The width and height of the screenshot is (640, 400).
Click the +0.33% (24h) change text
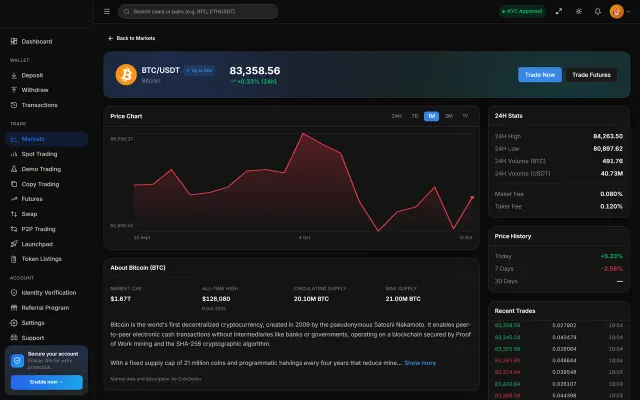click(253, 82)
